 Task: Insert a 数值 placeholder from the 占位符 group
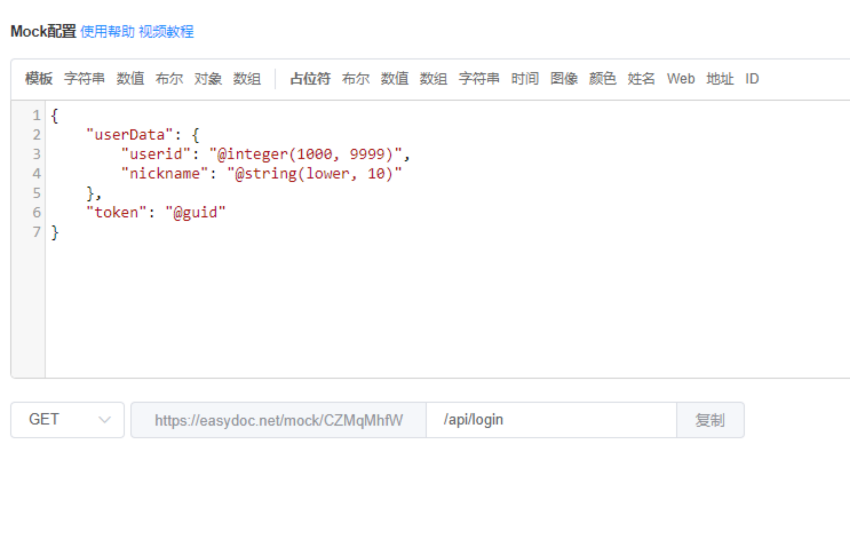pyautogui.click(x=394, y=78)
